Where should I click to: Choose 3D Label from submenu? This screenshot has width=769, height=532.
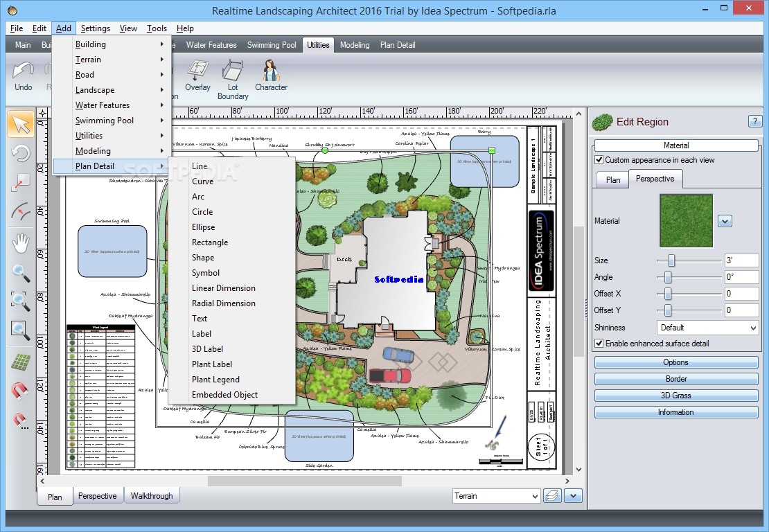[x=232, y=348]
